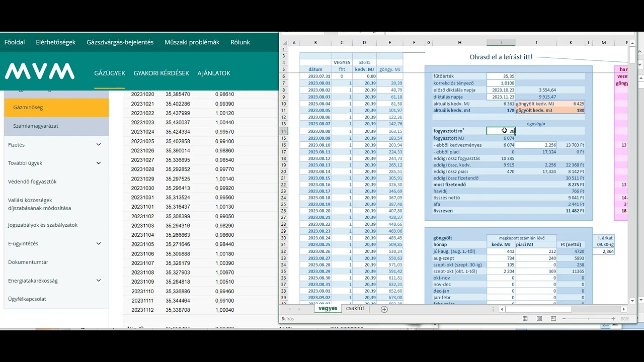Switch Excel to Page Break Preview icon
Viewport: 644px width, 362px height.
(553, 319)
